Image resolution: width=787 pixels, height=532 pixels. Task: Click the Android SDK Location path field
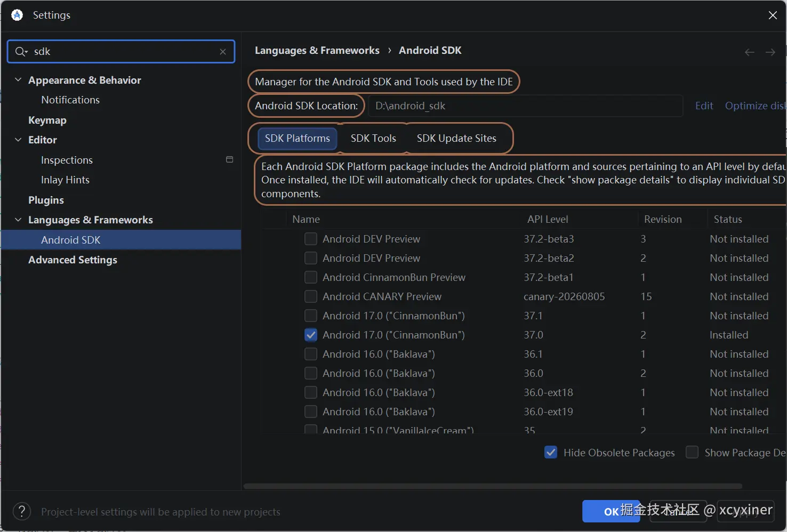[526, 106]
